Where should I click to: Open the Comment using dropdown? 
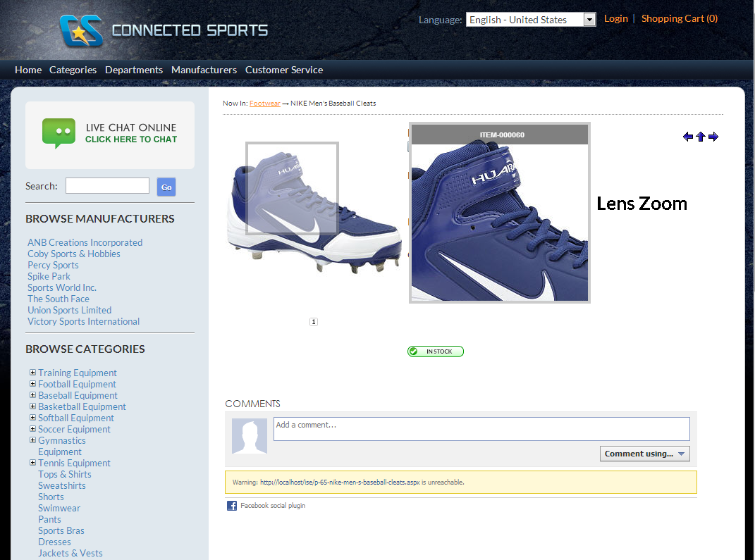tap(645, 454)
